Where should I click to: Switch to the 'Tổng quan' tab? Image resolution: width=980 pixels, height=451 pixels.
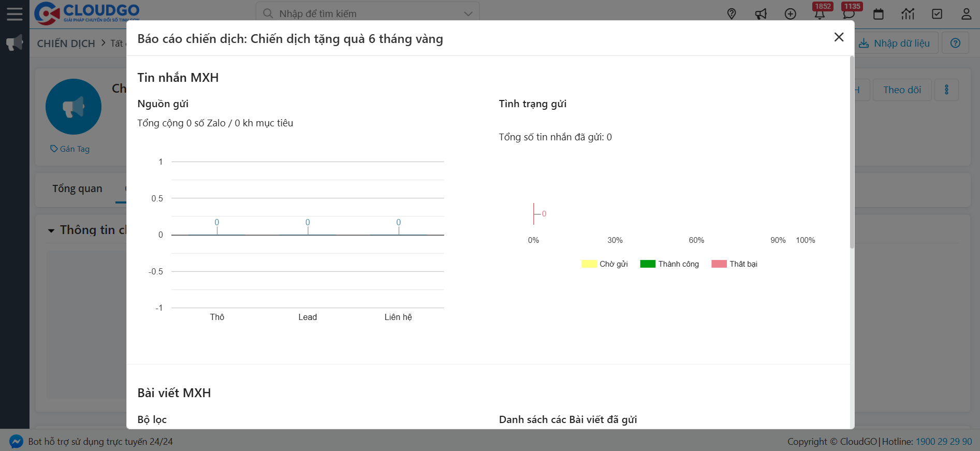pyautogui.click(x=77, y=188)
